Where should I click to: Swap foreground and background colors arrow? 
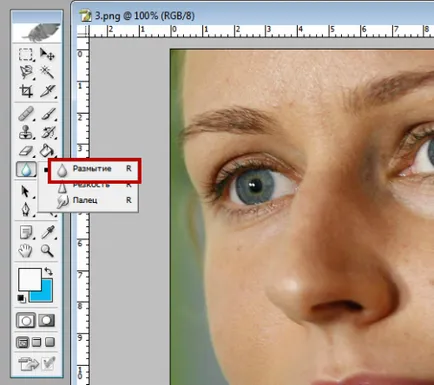[48, 272]
